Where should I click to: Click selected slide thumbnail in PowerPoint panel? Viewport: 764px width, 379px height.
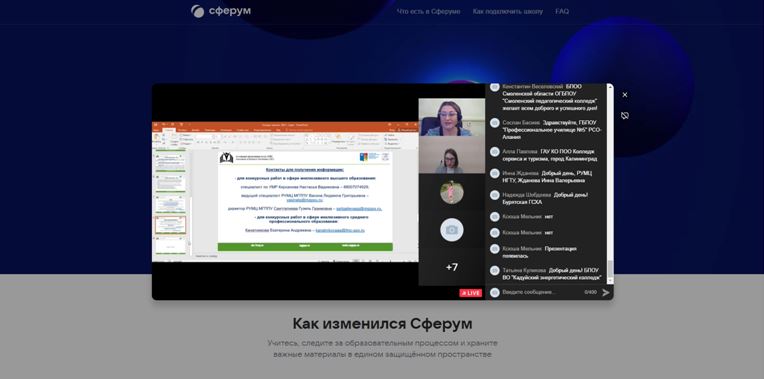click(171, 225)
